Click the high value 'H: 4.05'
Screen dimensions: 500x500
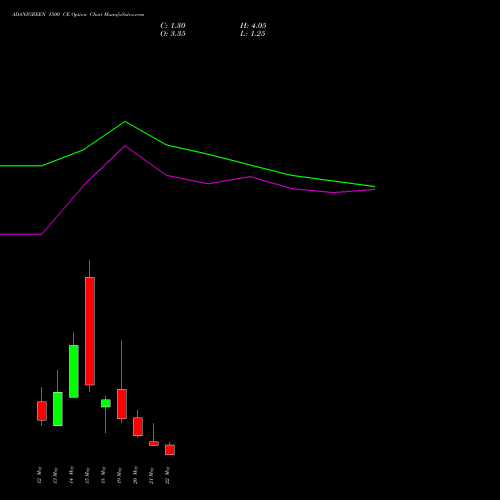253,26
